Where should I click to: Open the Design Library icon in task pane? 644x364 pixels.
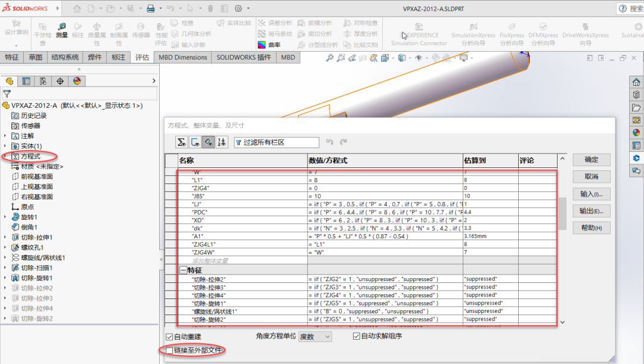tap(636, 95)
